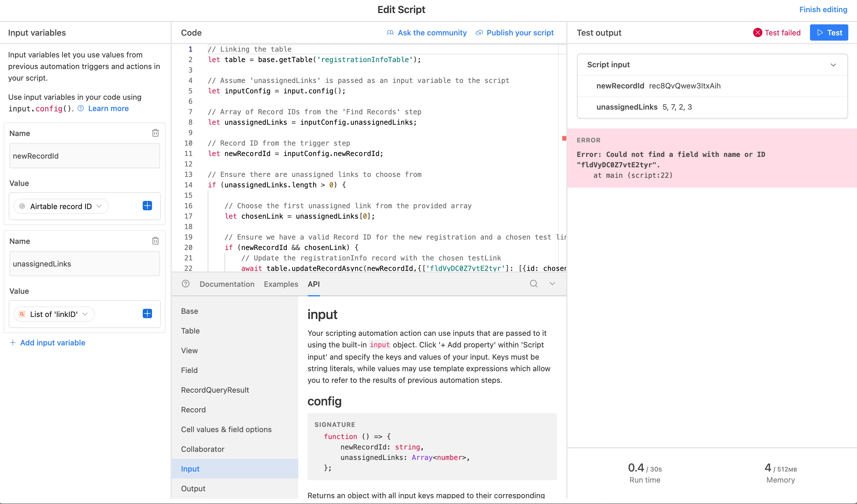The image size is (857, 504).
Task: Run the script with Test button
Action: [829, 33]
